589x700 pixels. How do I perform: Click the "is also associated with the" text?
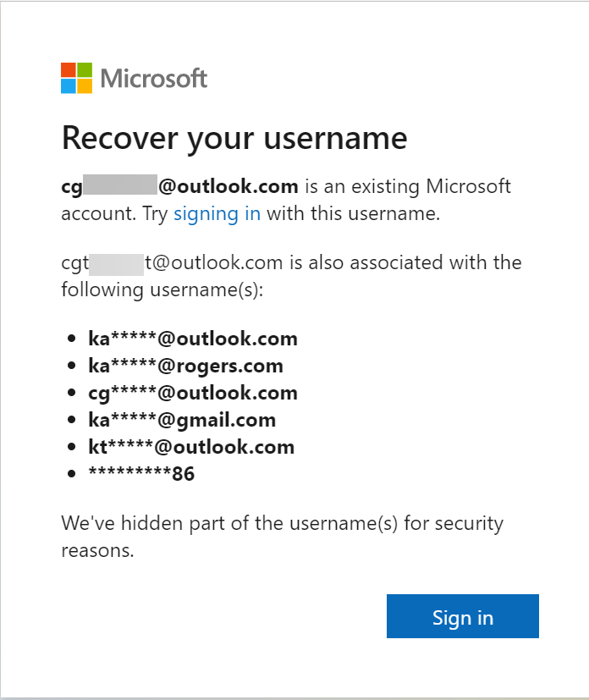coord(405,262)
